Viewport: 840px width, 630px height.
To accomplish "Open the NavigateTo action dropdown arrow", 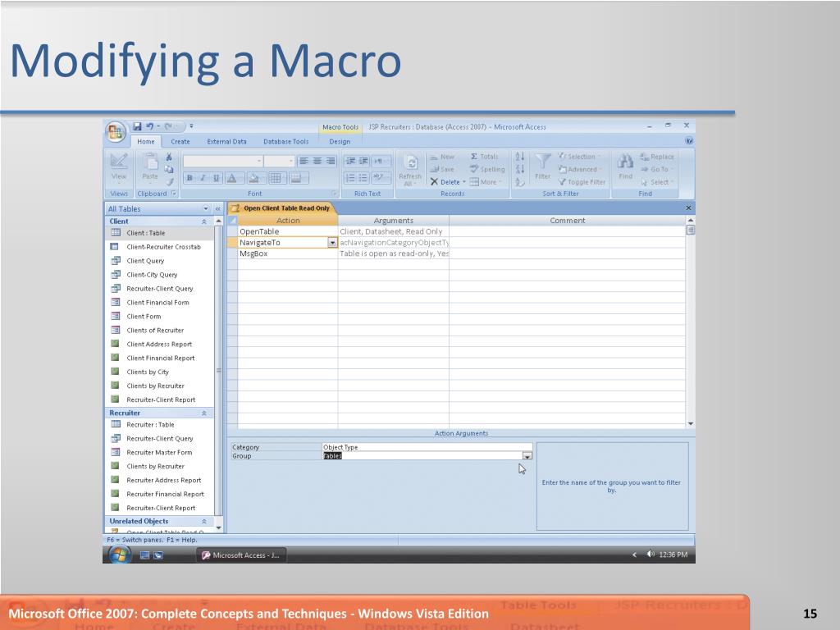I will point(332,243).
